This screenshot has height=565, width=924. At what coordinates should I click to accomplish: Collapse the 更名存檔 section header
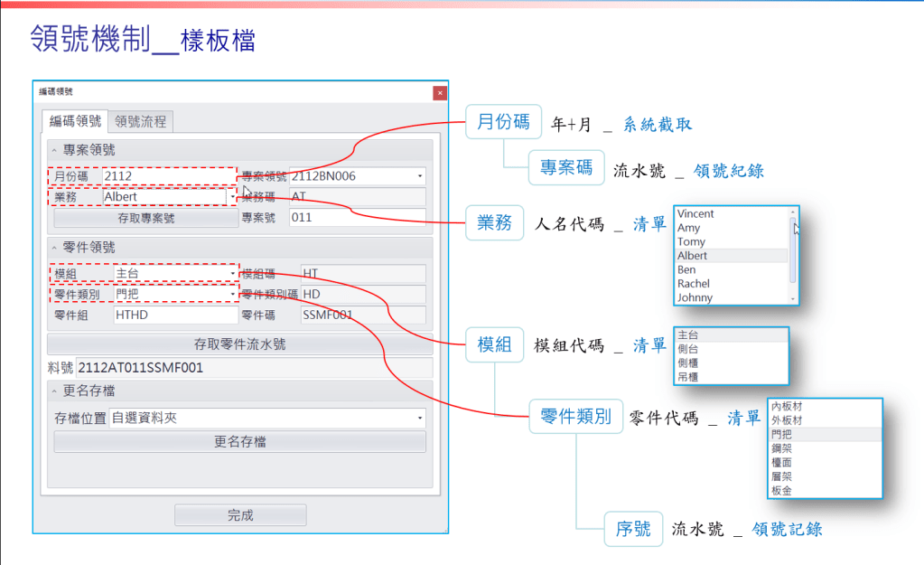pos(53,391)
